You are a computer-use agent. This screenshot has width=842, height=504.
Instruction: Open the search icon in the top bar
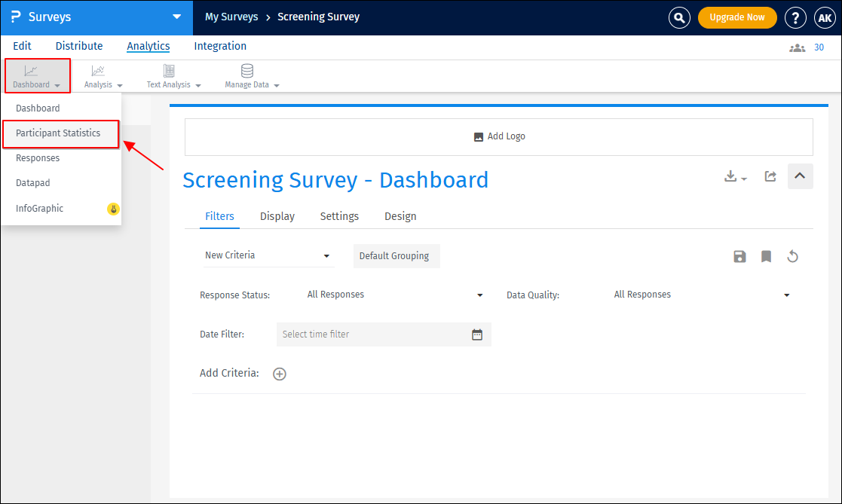[x=679, y=17]
